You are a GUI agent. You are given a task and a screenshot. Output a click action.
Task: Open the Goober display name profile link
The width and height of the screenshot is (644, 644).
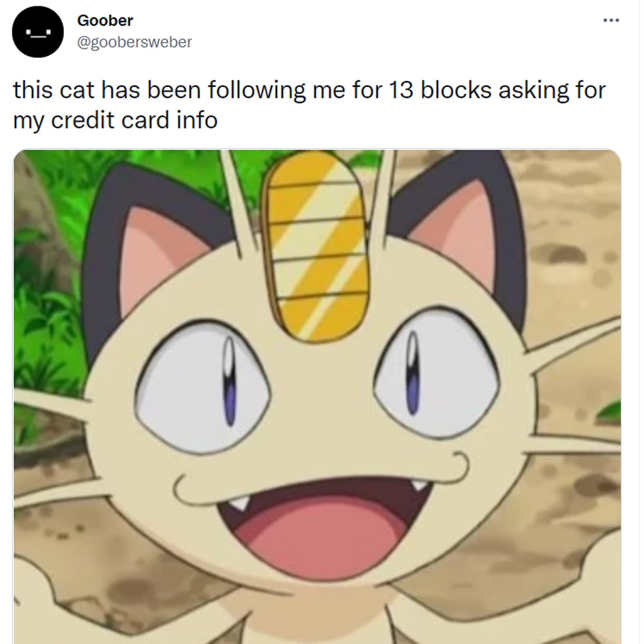(105, 20)
